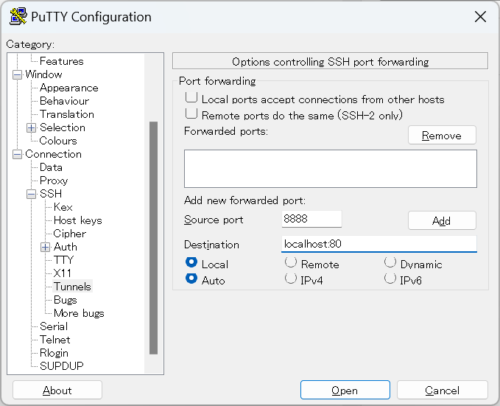Click the Cancel button
The image size is (500, 406).
pos(442,390)
